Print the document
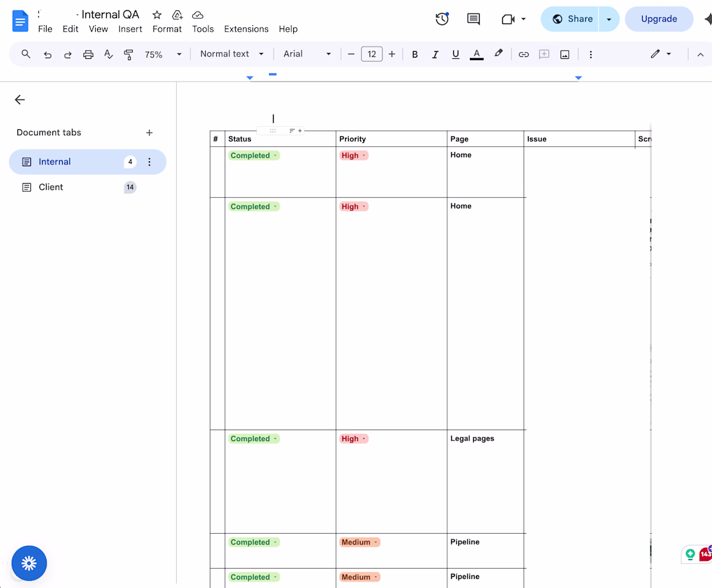The width and height of the screenshot is (712, 588). point(88,54)
